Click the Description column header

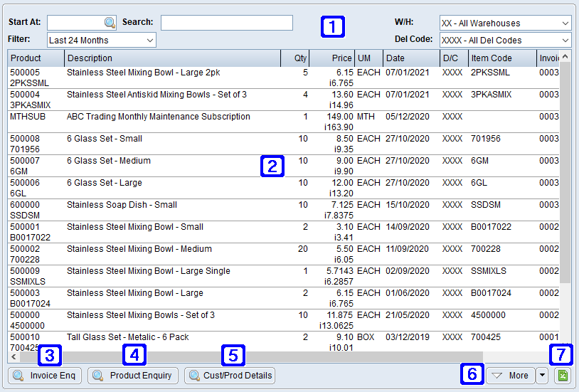(171, 58)
